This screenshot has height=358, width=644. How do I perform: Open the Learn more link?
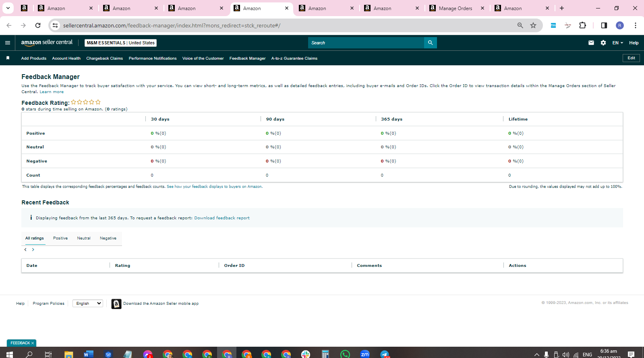click(x=52, y=92)
